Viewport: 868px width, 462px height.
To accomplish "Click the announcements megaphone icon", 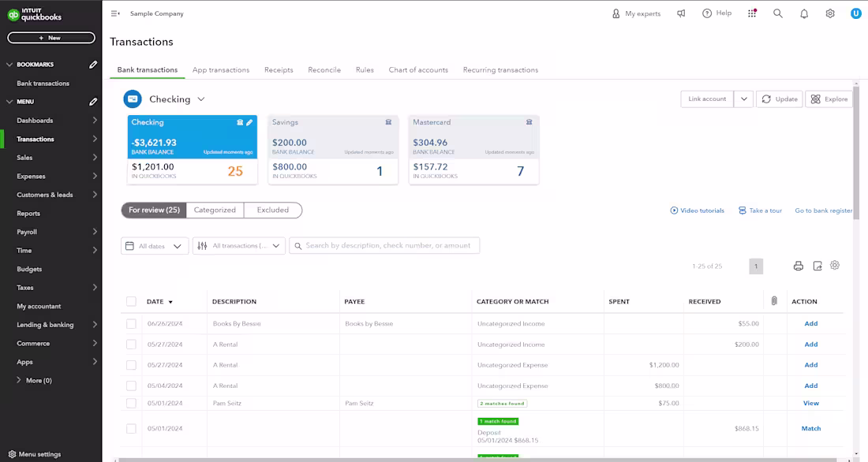I will click(681, 13).
